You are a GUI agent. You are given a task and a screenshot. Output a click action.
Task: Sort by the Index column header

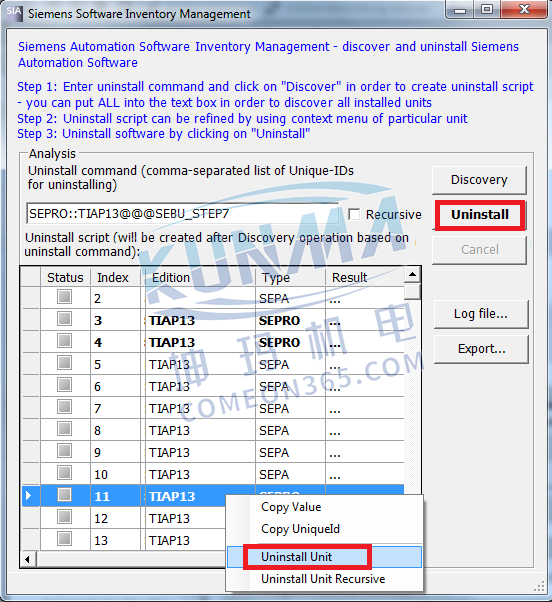point(115,277)
